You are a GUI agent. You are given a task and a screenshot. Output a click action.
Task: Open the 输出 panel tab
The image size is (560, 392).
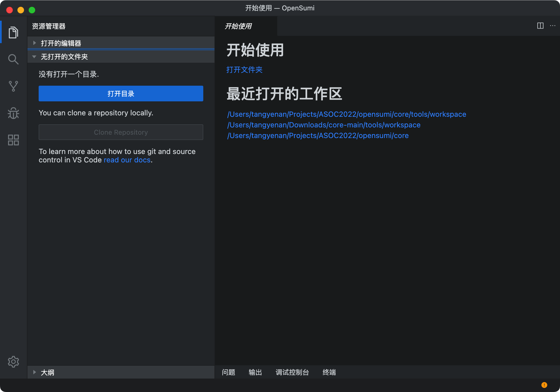coord(255,372)
